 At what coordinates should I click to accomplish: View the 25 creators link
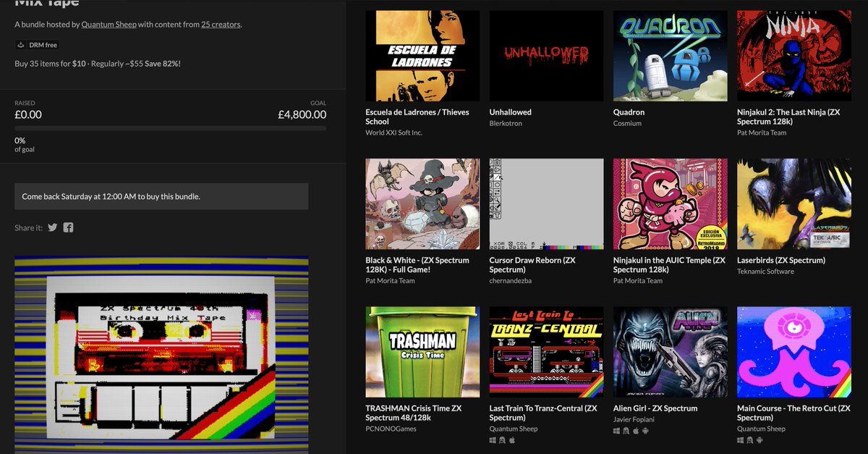221,25
